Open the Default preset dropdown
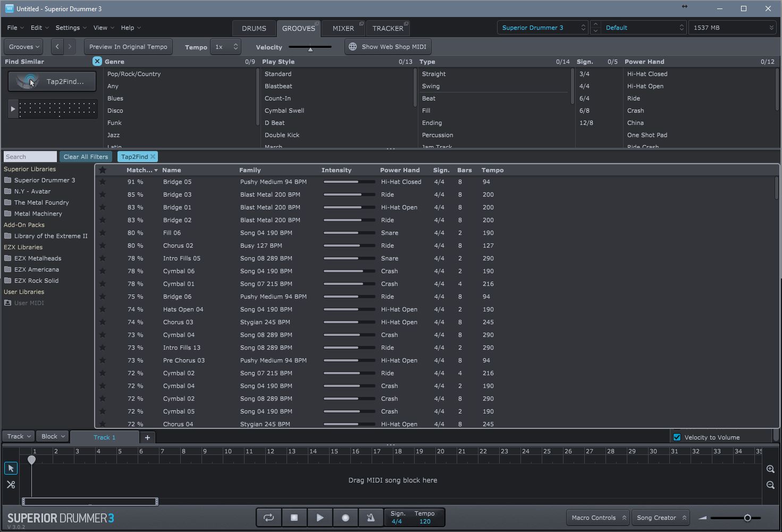Viewport: 782px width, 532px height. point(644,28)
